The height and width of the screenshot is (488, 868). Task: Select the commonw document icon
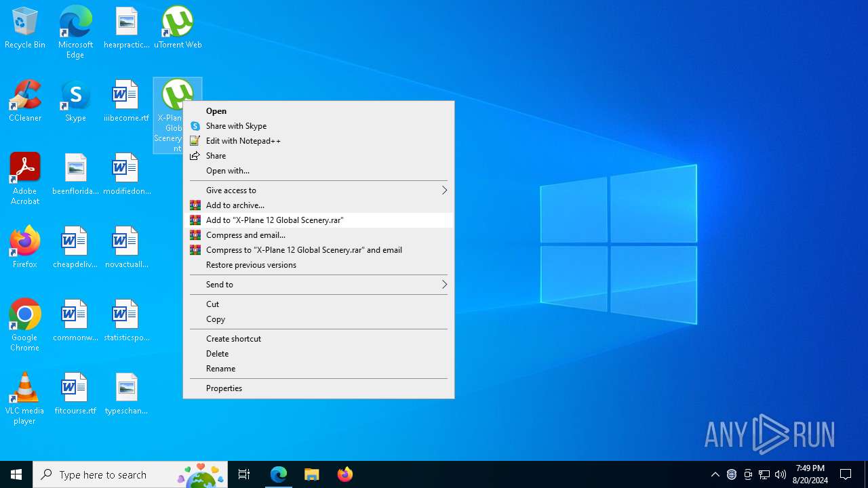[x=75, y=321]
